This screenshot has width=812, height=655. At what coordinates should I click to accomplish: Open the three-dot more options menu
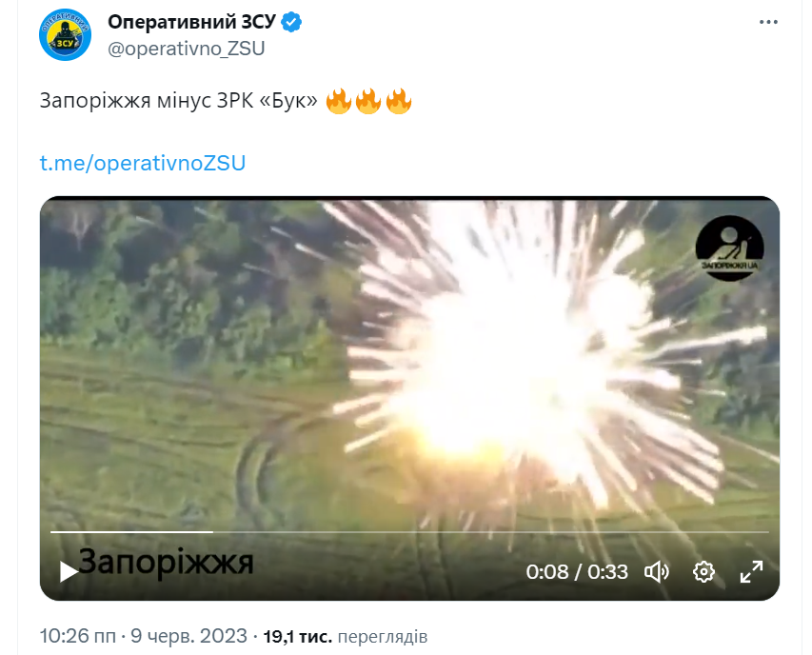point(768,22)
